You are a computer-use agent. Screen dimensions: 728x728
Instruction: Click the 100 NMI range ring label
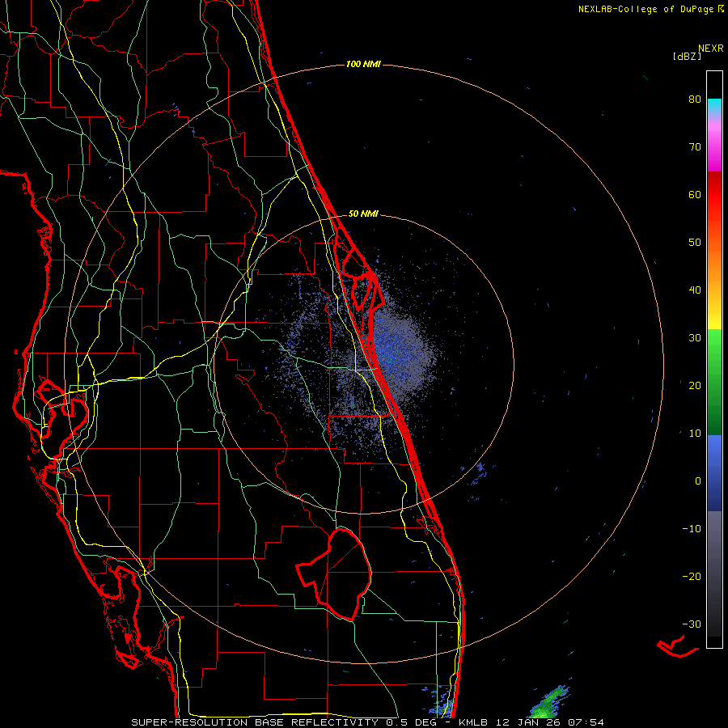coord(363,64)
